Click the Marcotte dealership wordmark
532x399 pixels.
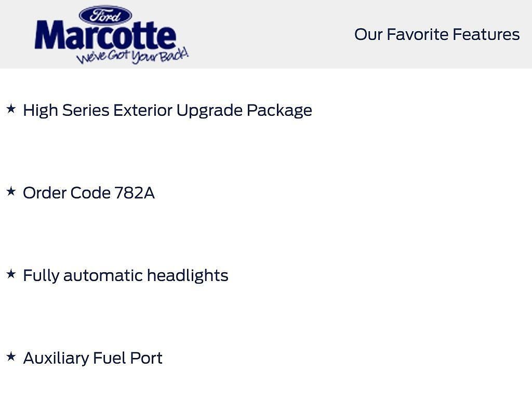(105, 37)
